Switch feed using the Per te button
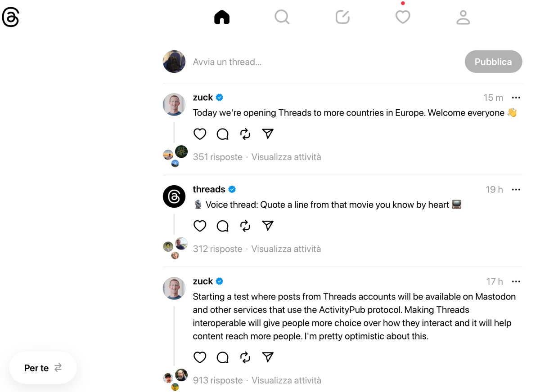The width and height of the screenshot is (540, 392). (43, 368)
